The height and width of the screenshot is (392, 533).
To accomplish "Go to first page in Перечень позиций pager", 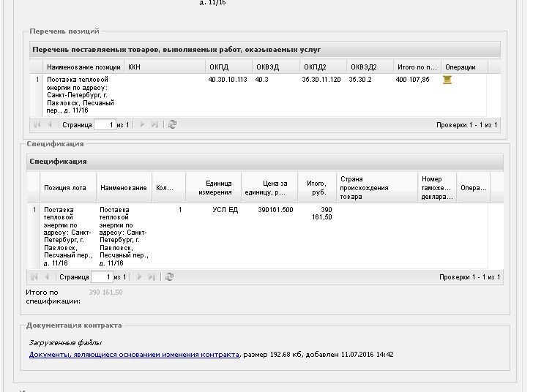I will [x=37, y=124].
